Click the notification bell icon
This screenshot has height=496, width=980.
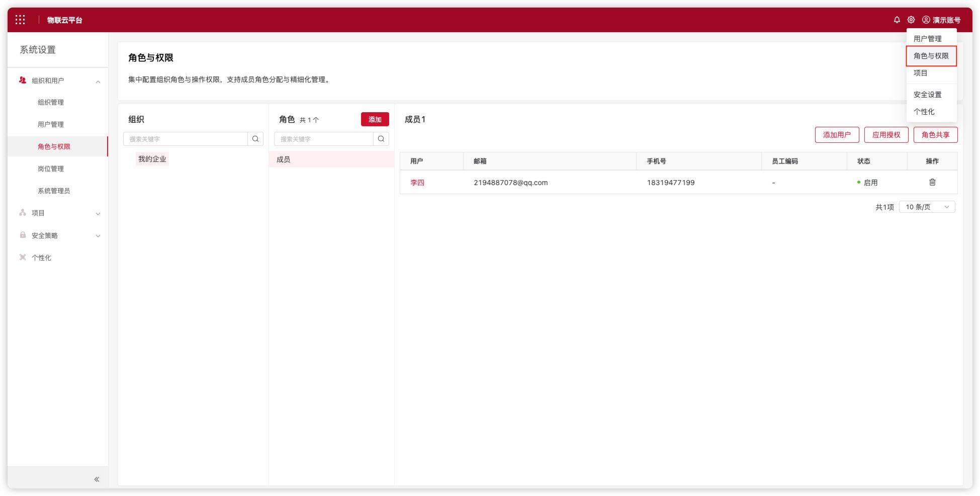pos(897,20)
